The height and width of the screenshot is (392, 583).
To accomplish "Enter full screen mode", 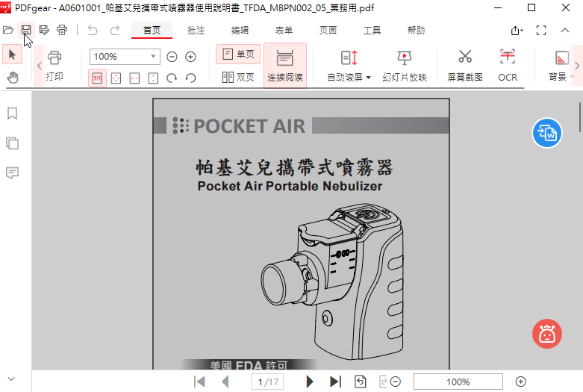I will tap(541, 31).
